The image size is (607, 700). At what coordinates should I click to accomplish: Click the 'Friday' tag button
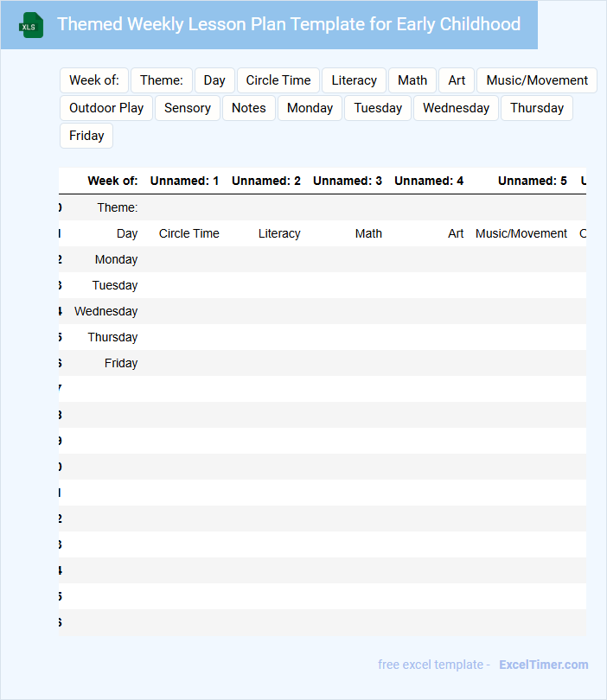[86, 136]
